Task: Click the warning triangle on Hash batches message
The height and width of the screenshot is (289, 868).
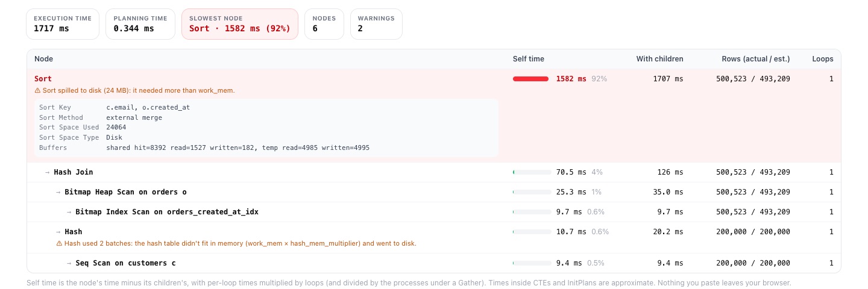Action: coord(59,243)
